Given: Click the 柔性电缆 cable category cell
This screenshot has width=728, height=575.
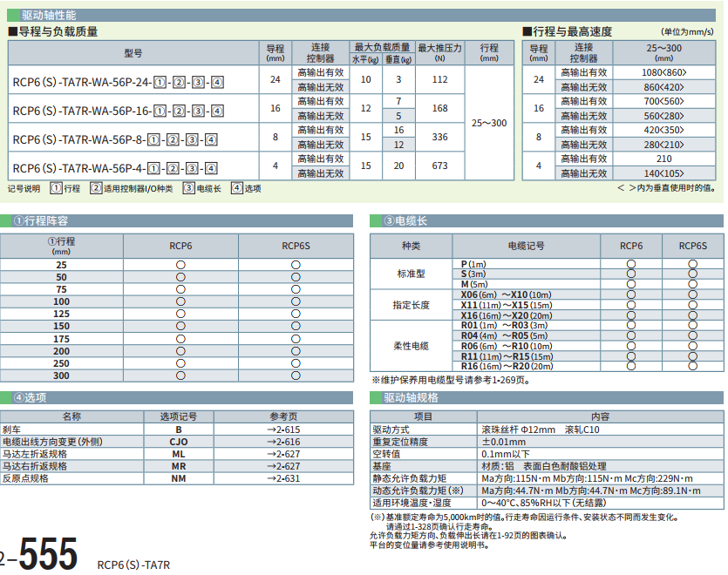Looking at the screenshot, I should [411, 346].
